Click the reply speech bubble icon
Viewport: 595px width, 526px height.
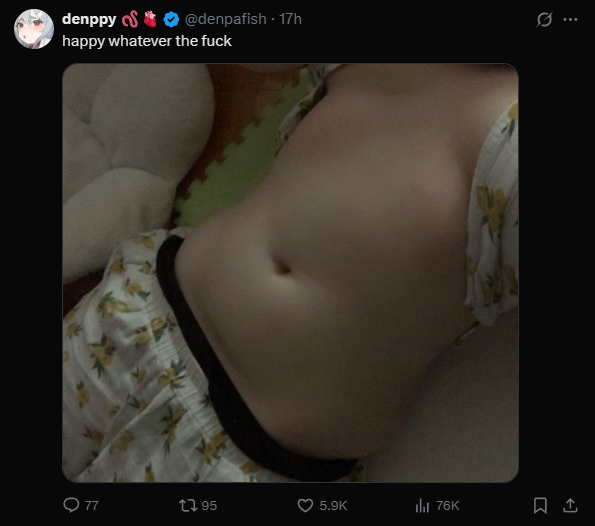(x=71, y=505)
